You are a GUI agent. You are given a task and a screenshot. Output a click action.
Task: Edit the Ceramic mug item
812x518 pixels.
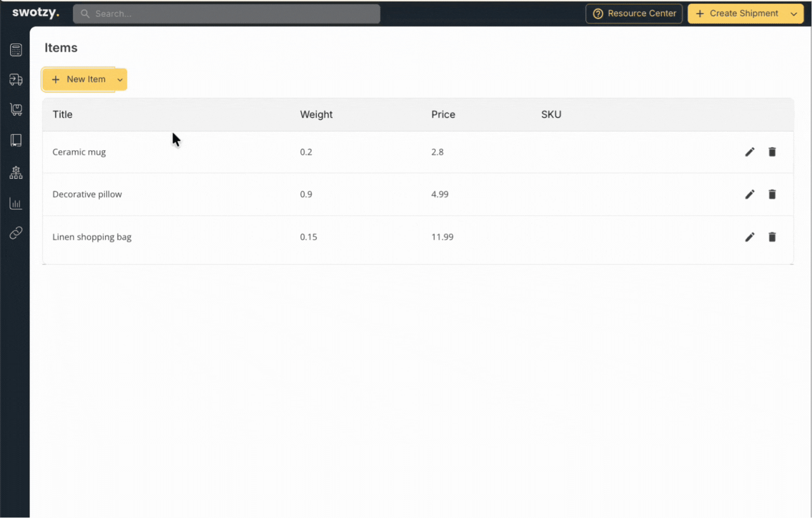(x=749, y=151)
